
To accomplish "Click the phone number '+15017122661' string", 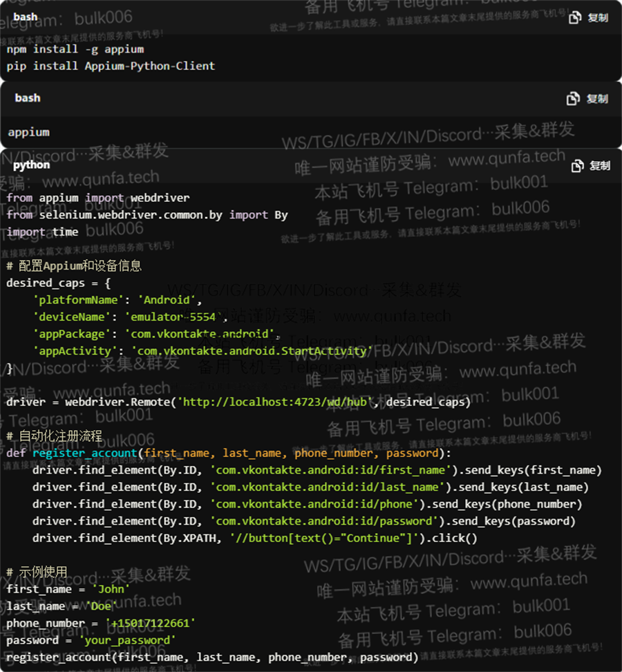I will point(151,623).
